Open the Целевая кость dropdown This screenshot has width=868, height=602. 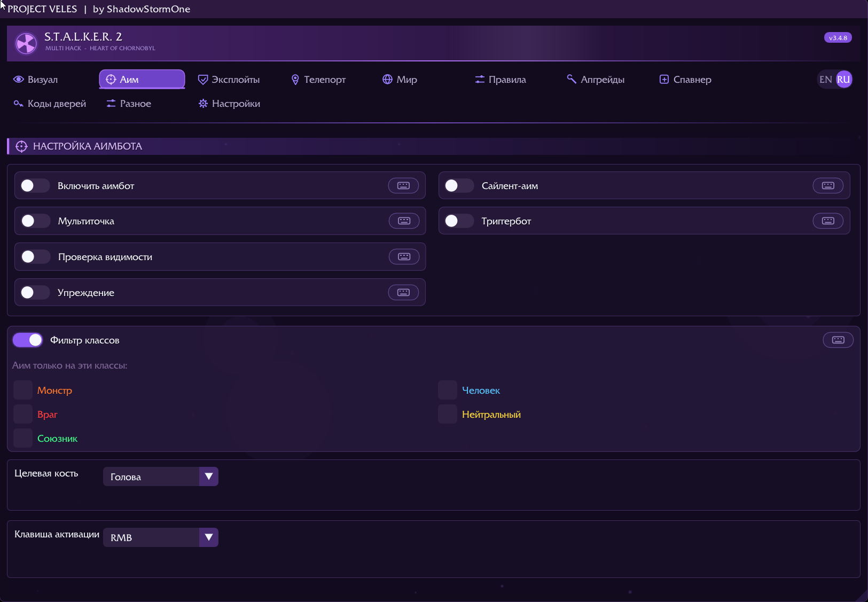pos(161,476)
